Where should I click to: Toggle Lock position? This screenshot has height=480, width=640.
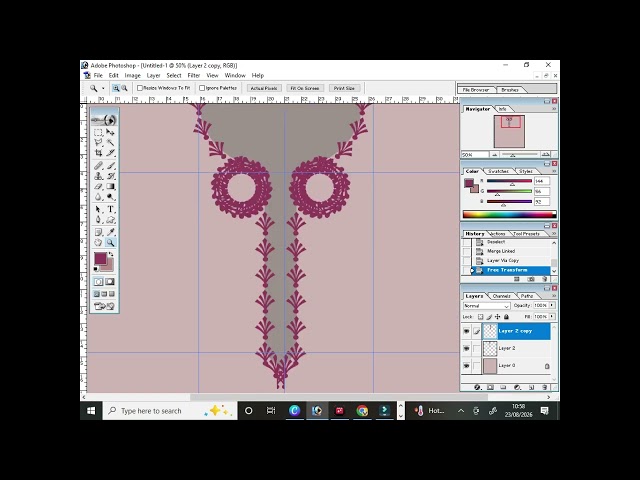pos(498,317)
